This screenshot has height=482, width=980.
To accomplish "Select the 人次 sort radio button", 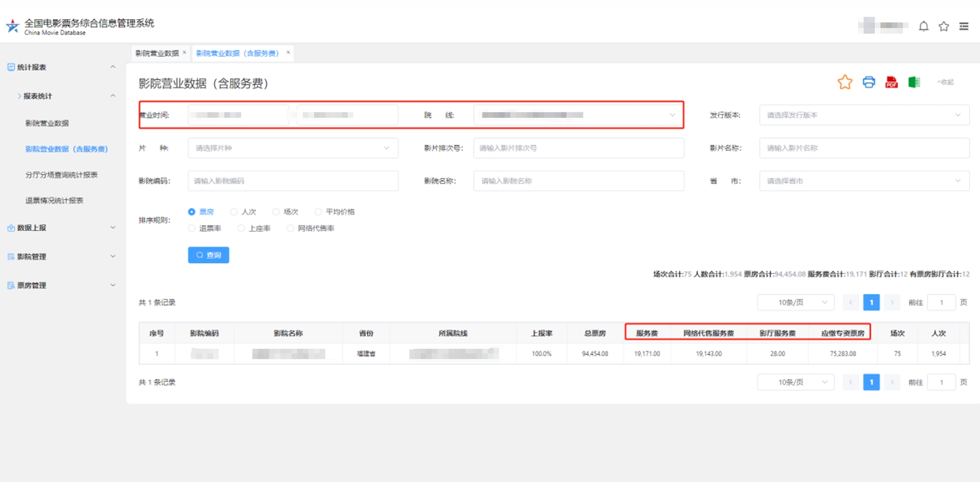I will [234, 212].
